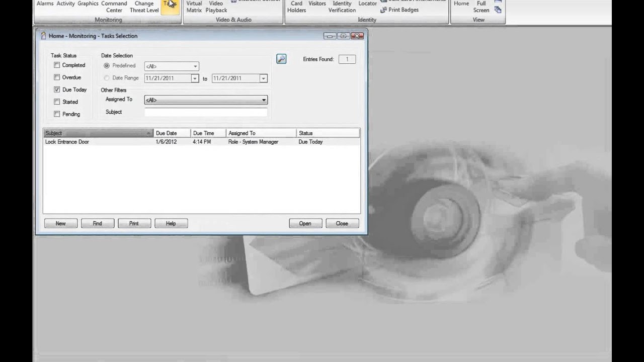Choose the Date Range radio option
Screen dimensions: 644x362
click(106, 78)
